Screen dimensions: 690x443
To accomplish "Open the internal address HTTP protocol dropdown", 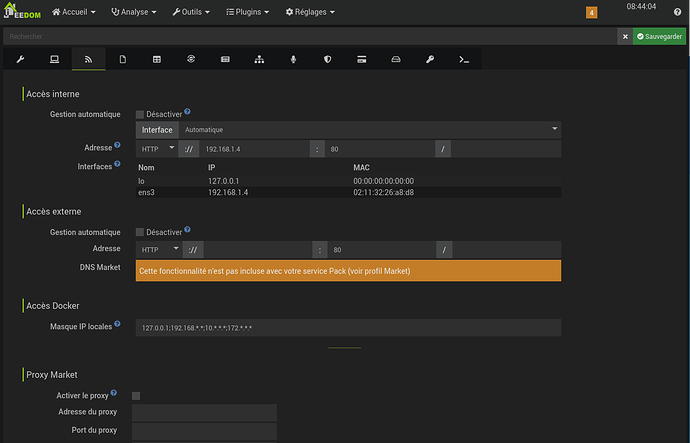I will click(x=157, y=148).
